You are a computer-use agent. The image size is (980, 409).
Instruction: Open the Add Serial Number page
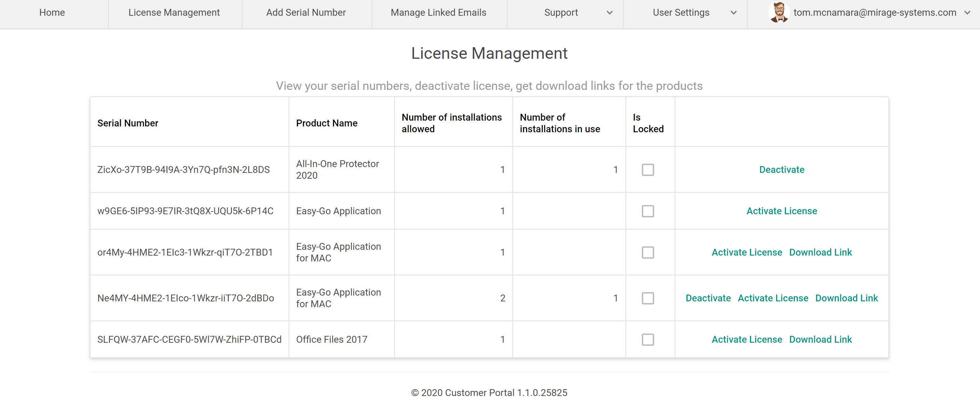(306, 13)
